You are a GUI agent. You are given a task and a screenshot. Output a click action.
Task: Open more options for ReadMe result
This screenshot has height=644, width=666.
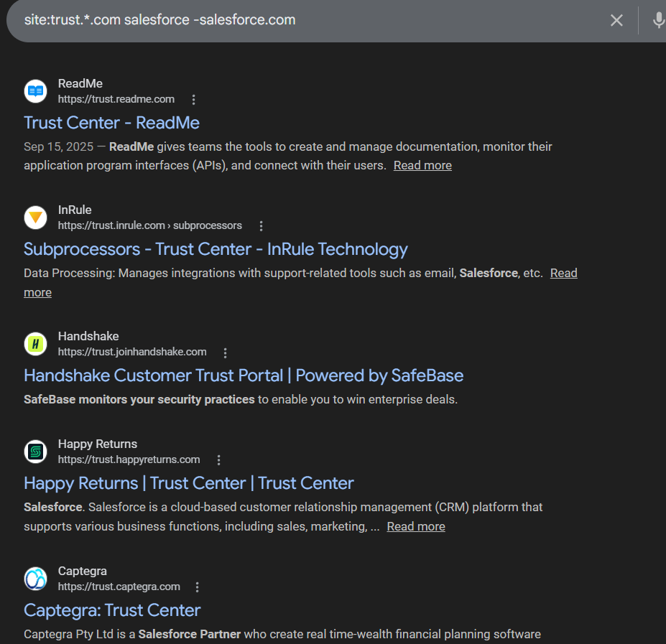pyautogui.click(x=193, y=100)
